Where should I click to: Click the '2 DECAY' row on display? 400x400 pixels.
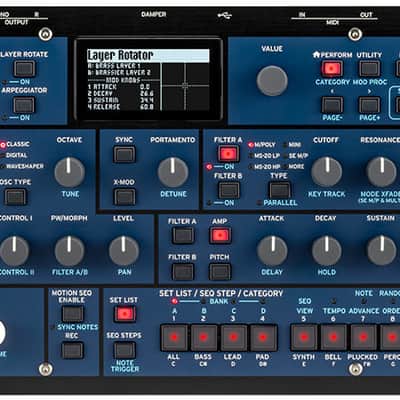[121, 93]
